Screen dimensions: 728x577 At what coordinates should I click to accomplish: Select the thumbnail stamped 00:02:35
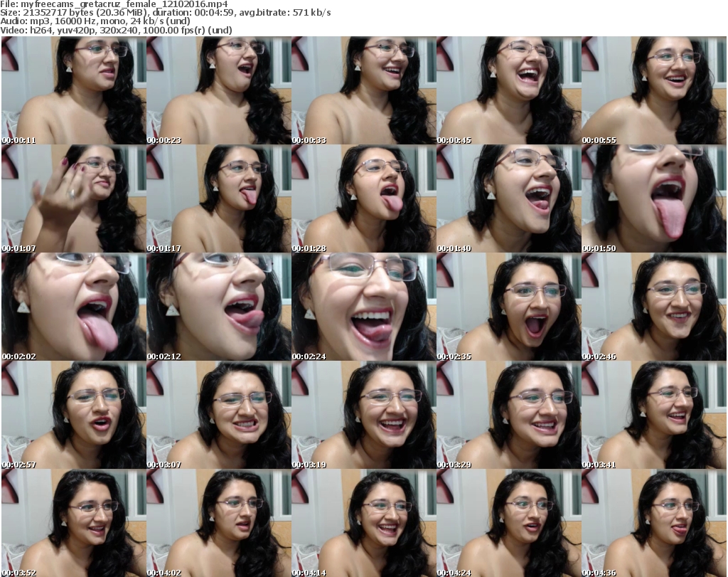[x=509, y=307]
